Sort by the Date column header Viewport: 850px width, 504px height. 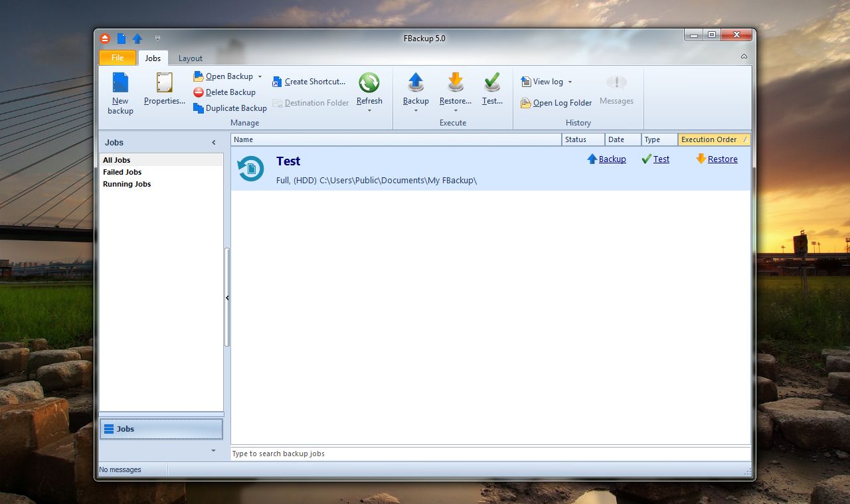[x=623, y=139]
